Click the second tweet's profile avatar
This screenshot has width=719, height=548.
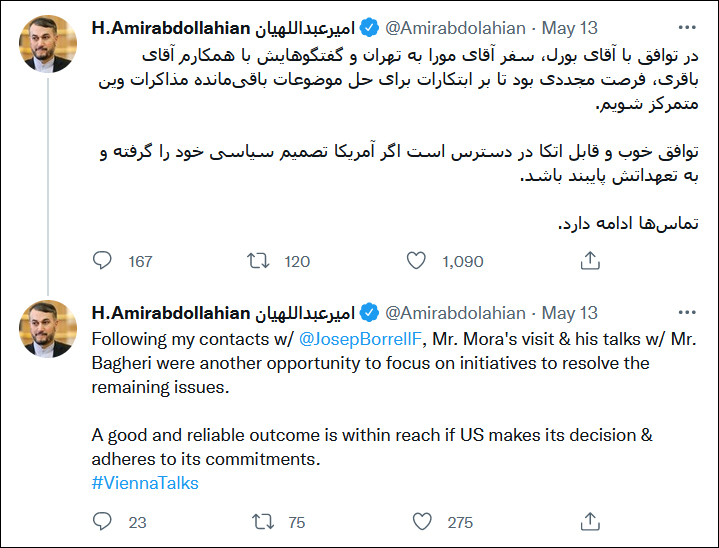[x=48, y=328]
